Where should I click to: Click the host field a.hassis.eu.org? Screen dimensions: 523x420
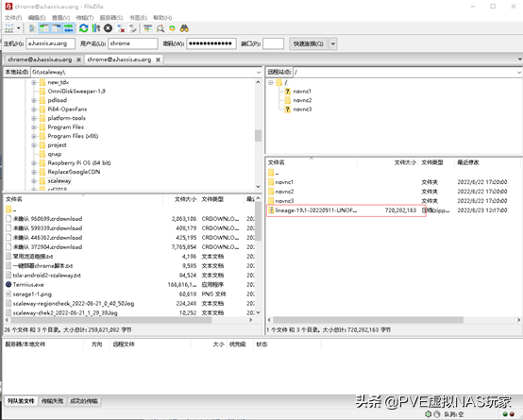click(x=50, y=43)
